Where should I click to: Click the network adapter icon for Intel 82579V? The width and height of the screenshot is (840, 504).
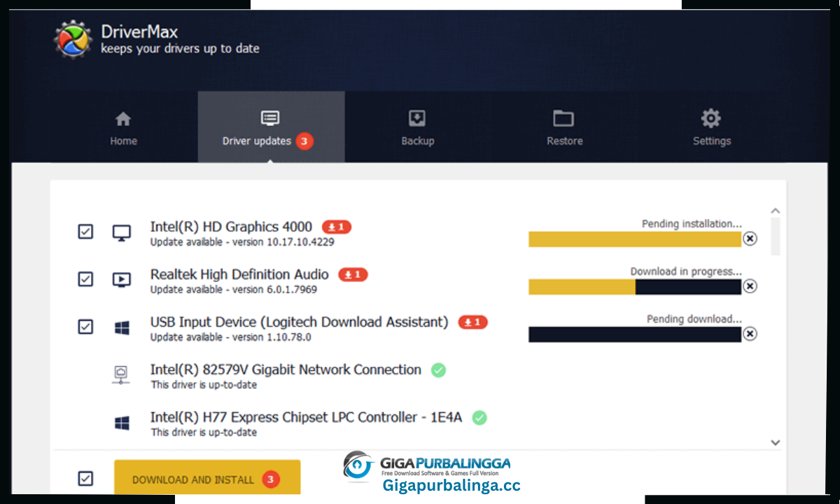[x=122, y=375]
